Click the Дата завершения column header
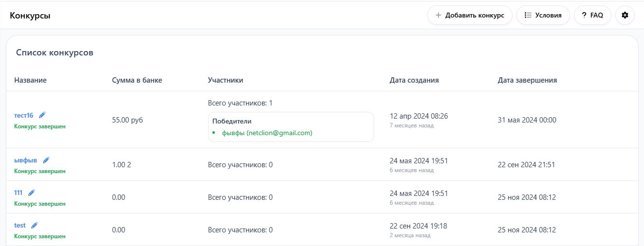Viewport: 644px width, 246px height. pos(527,80)
